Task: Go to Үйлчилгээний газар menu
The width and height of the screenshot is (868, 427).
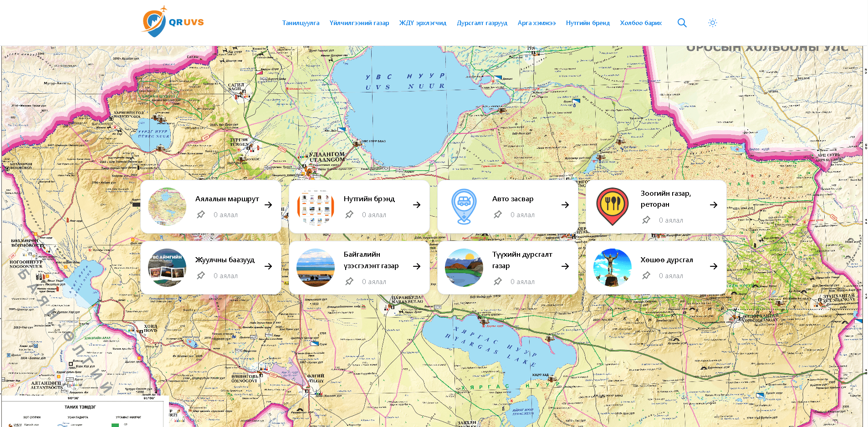Action: pyautogui.click(x=359, y=23)
